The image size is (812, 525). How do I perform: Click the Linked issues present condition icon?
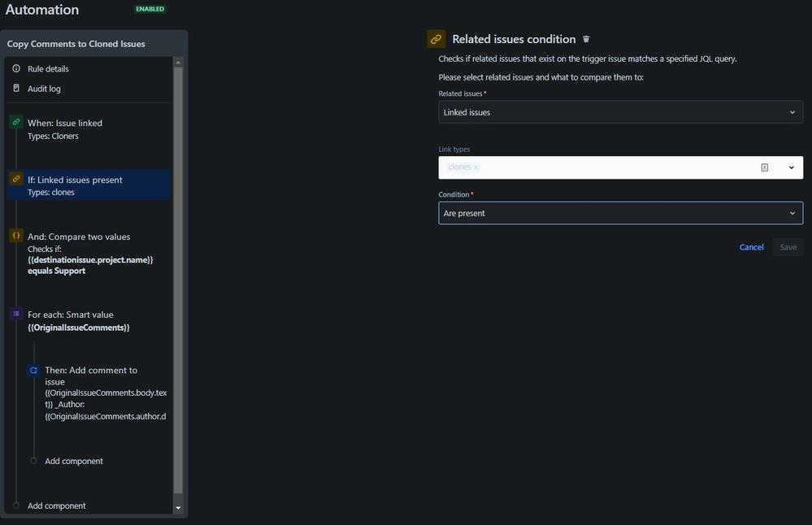point(16,179)
